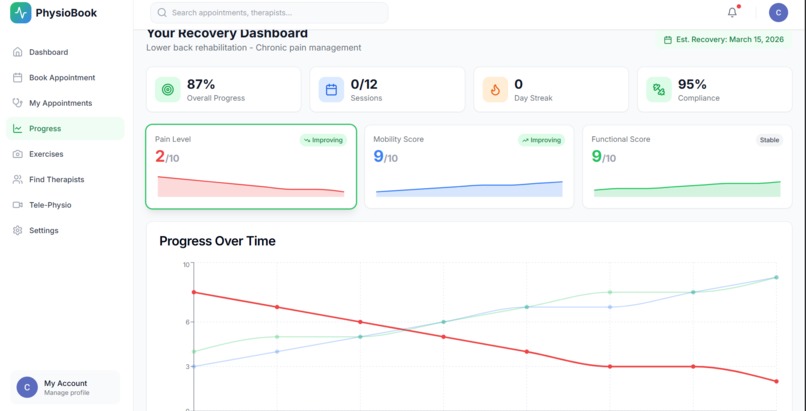Click the My Appointments stethoscope icon
The height and width of the screenshot is (411, 806).
[x=17, y=103]
